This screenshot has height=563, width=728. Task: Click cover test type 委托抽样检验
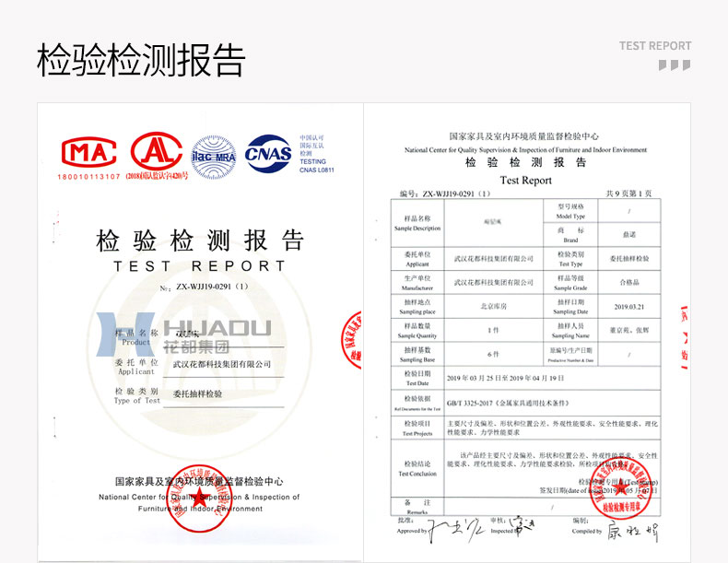(197, 393)
